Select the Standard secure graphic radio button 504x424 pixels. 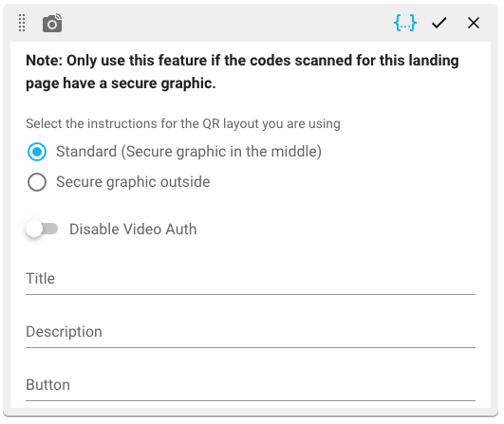37,152
